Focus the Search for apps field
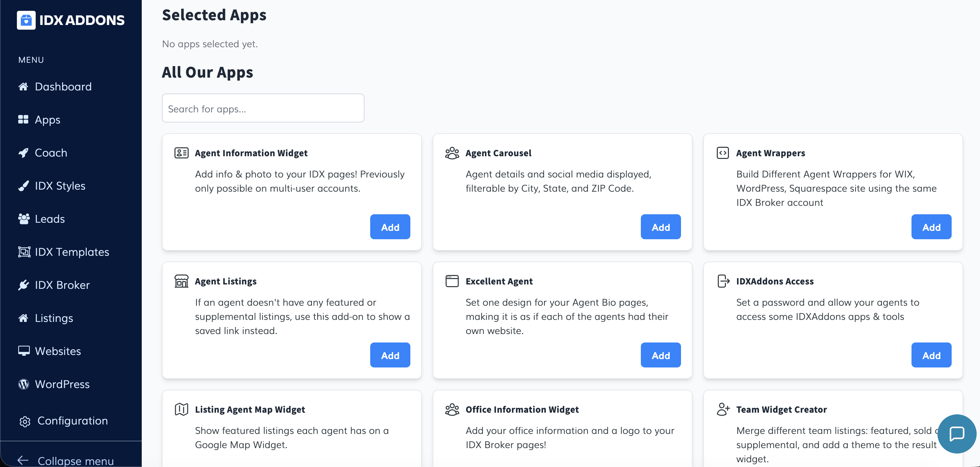The height and width of the screenshot is (467, 980). 263,108
